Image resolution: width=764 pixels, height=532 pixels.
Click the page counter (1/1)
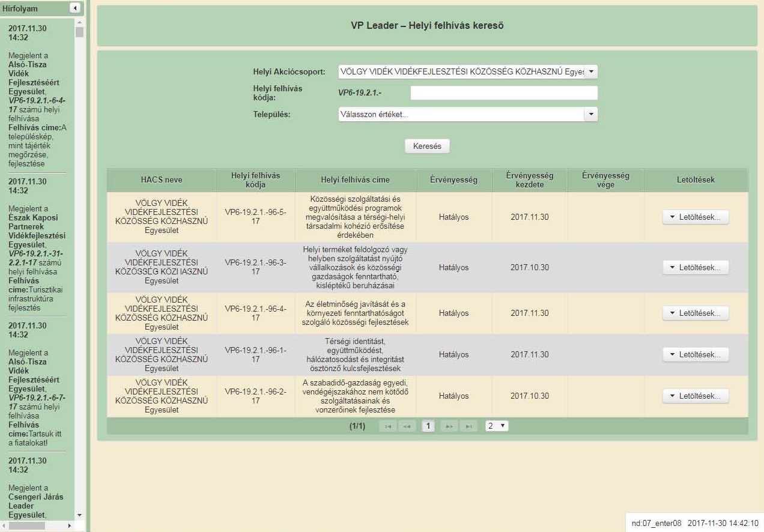click(357, 426)
